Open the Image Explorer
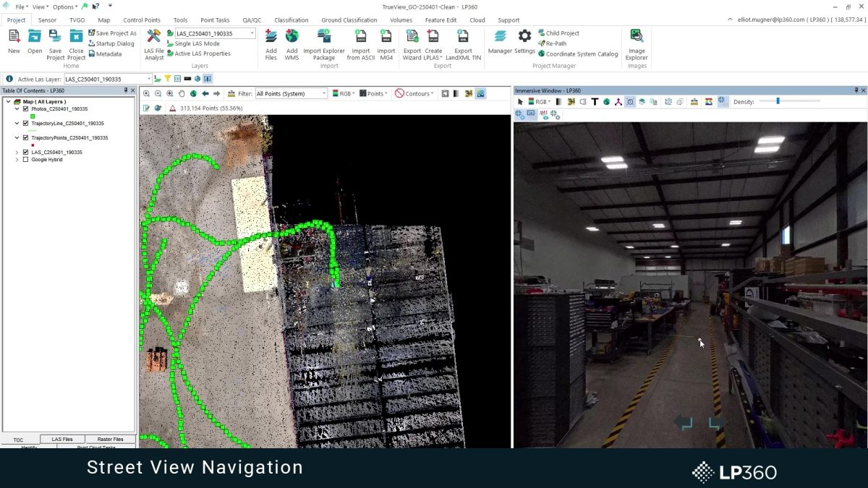 pos(637,43)
